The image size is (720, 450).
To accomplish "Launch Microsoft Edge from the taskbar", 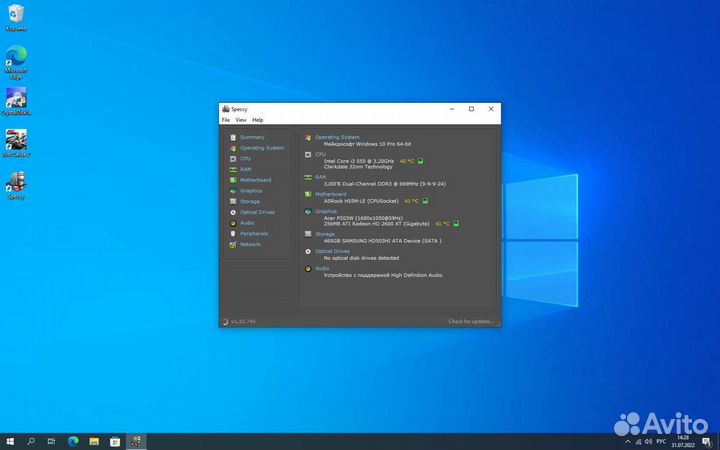I will click(73, 442).
